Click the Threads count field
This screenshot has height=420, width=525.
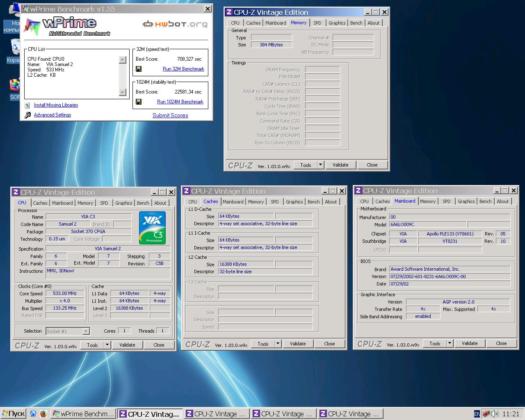[x=162, y=331]
